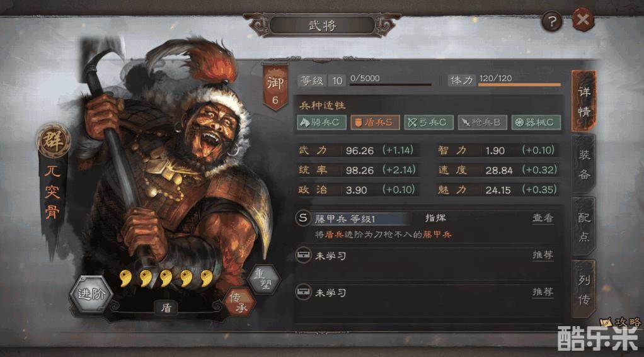Select the 盾兵S troop aptitude
Image resolution: width=644 pixels, height=357 pixels.
coord(375,122)
